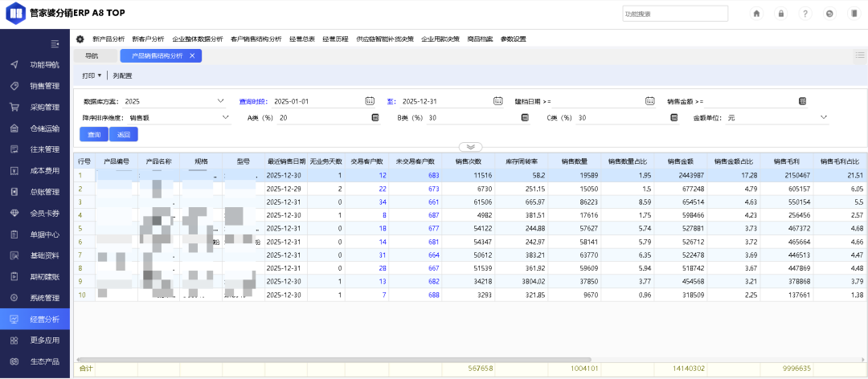Open 生态产品 in the sidebar
The image size is (868, 379).
pos(35,361)
